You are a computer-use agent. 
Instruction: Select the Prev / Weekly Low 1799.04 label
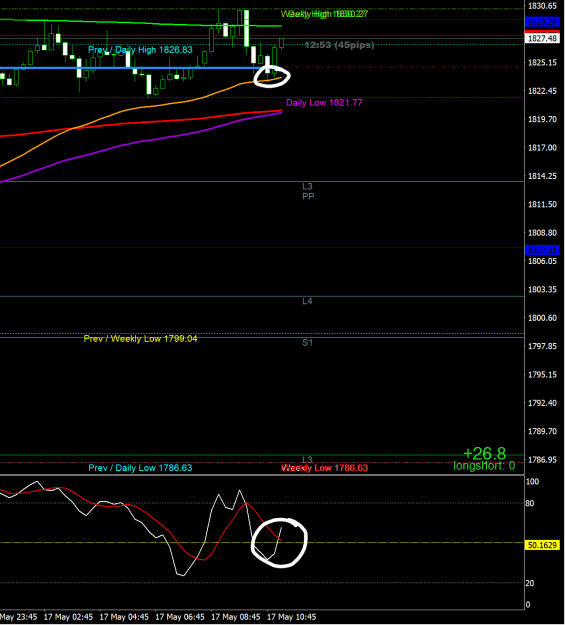click(x=140, y=339)
